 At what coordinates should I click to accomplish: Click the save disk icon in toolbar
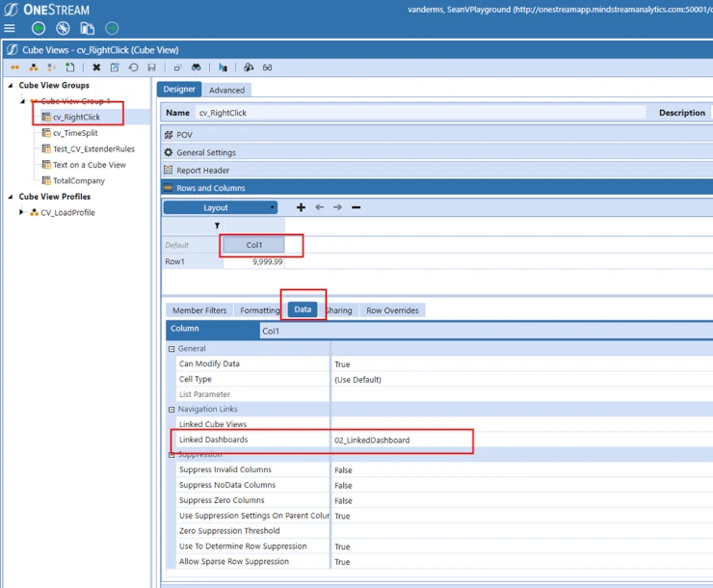(x=151, y=67)
